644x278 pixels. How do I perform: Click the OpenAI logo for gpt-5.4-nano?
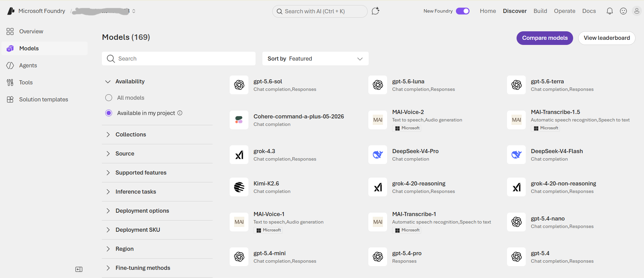516,222
